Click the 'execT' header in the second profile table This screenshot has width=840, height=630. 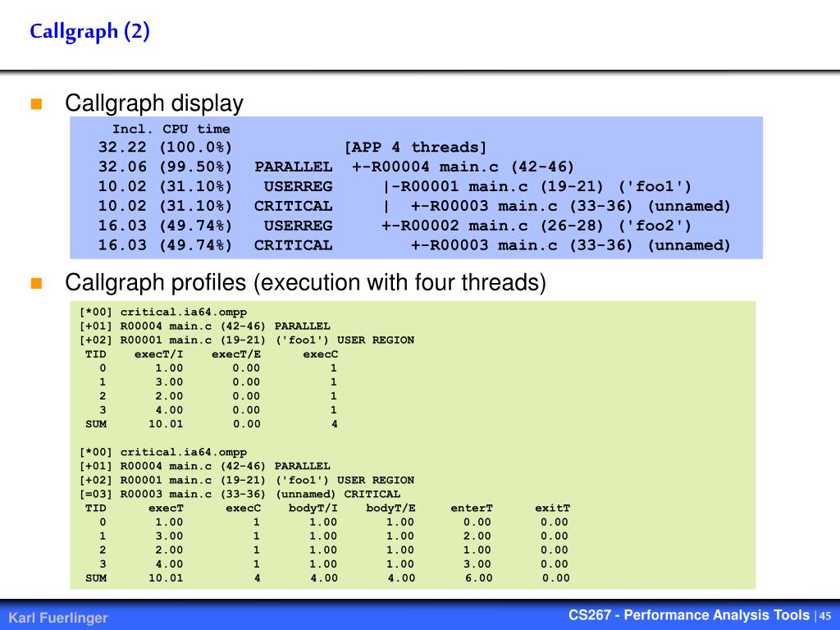166,508
